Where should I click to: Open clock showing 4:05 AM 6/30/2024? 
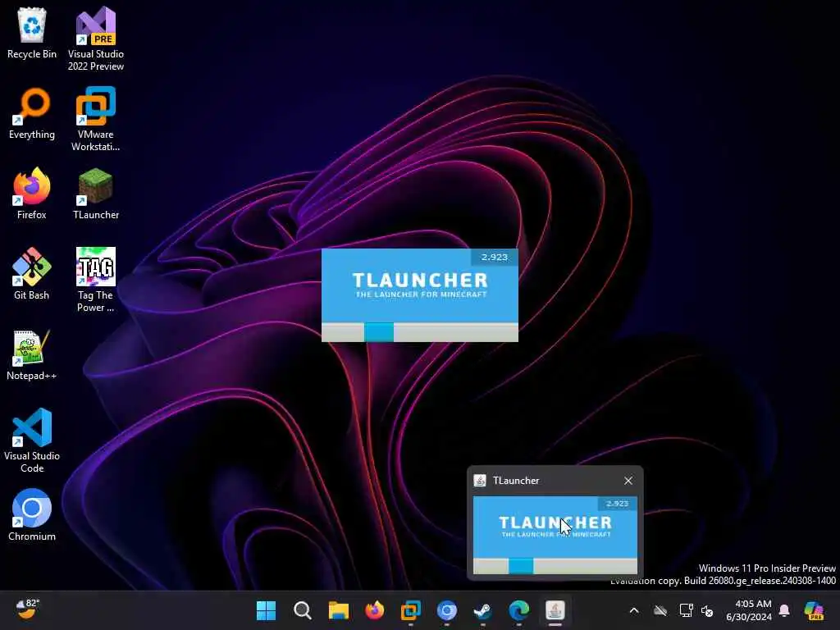(749, 610)
